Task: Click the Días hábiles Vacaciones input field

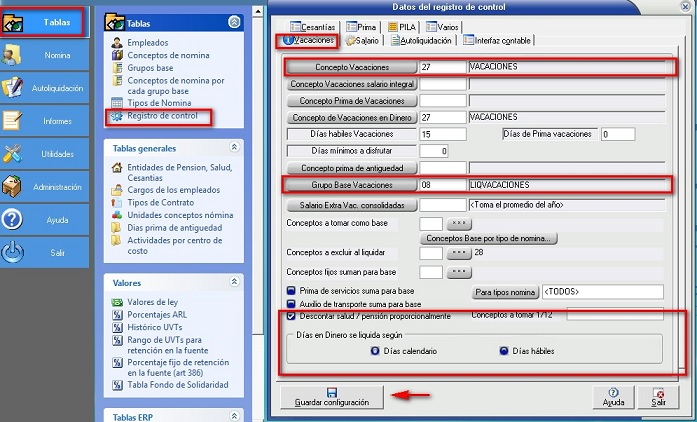Action: click(444, 134)
